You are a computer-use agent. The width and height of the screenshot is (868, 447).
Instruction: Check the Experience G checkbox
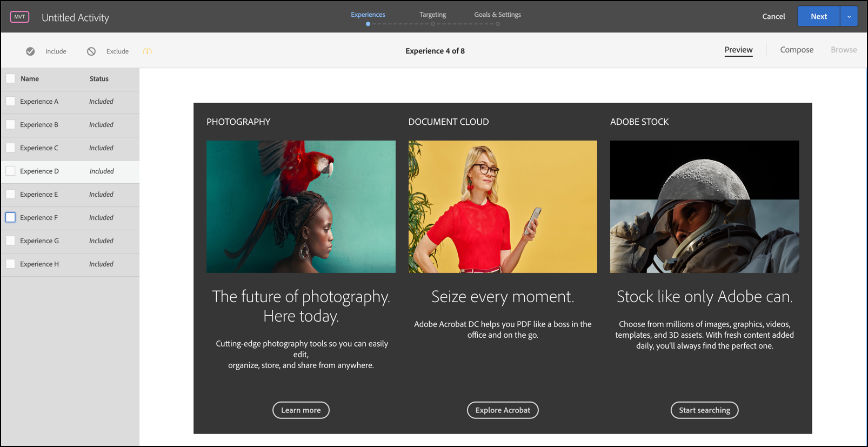pyautogui.click(x=10, y=241)
